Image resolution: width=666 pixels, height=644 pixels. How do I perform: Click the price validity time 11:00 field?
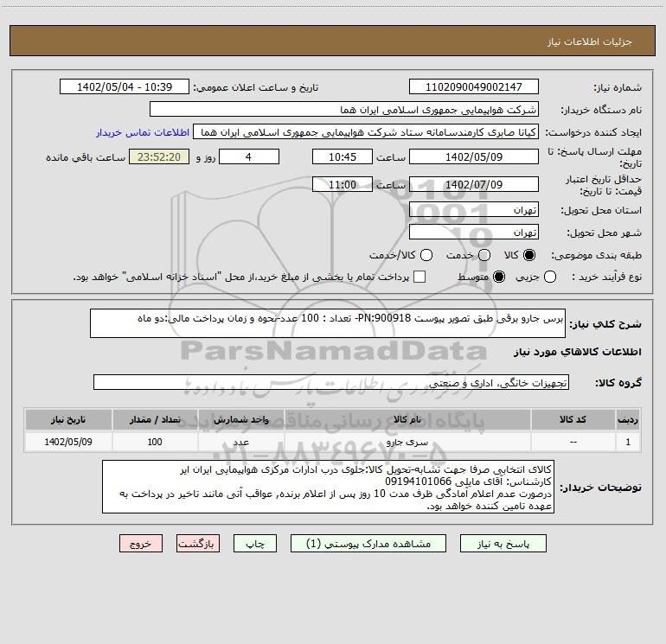coord(343,184)
